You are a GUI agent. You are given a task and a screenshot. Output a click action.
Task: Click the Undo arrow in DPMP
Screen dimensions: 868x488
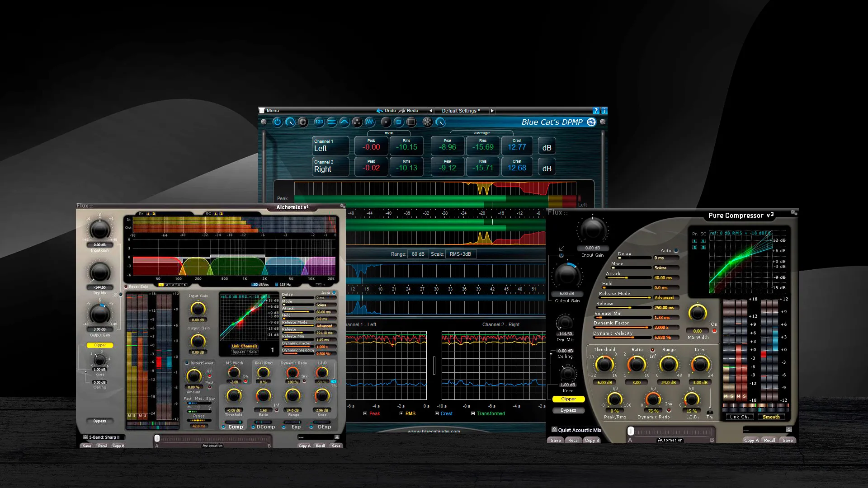380,111
